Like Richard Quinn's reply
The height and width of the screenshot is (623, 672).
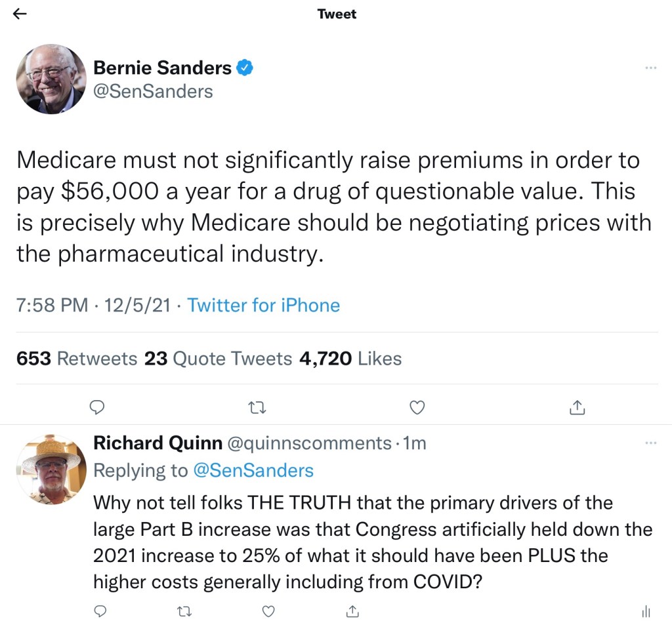click(x=268, y=611)
